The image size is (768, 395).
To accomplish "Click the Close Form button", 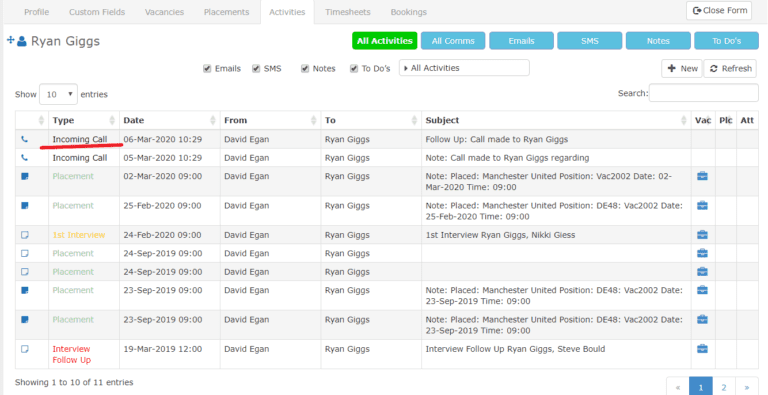I will (x=719, y=10).
